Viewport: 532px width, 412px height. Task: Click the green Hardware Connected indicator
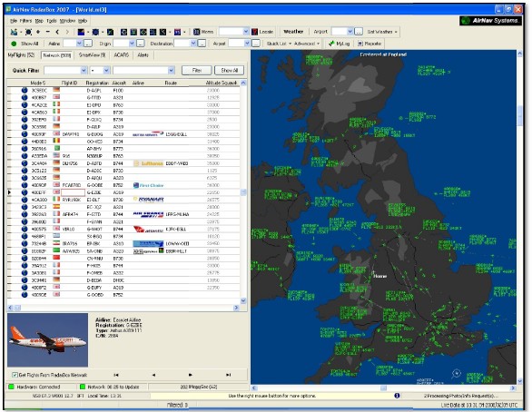11,387
